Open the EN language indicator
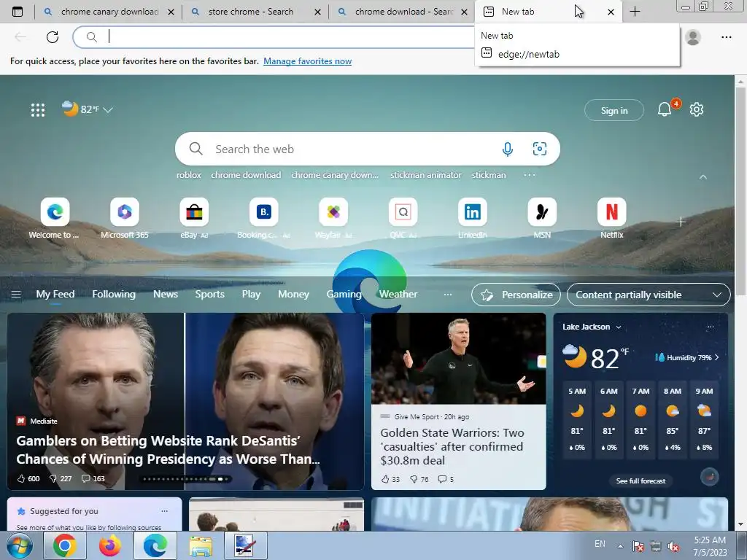Screen dimensions: 747x560 click(x=600, y=544)
